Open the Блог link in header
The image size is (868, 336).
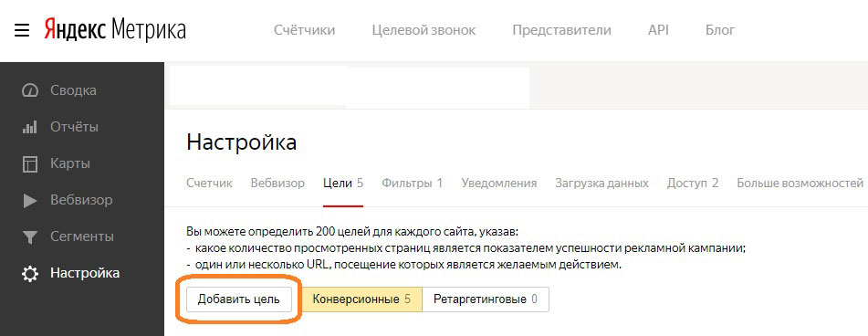pyautogui.click(x=720, y=30)
